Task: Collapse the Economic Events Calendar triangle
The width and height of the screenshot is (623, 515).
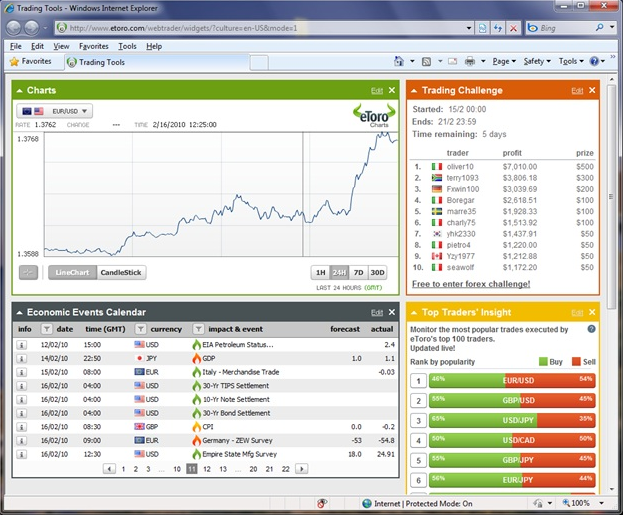Action: tap(19, 312)
